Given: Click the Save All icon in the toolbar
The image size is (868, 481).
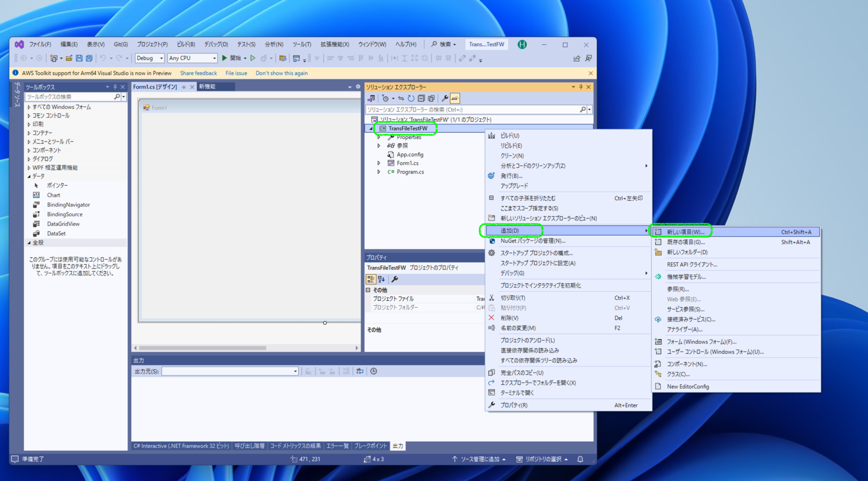Looking at the screenshot, I should [89, 58].
